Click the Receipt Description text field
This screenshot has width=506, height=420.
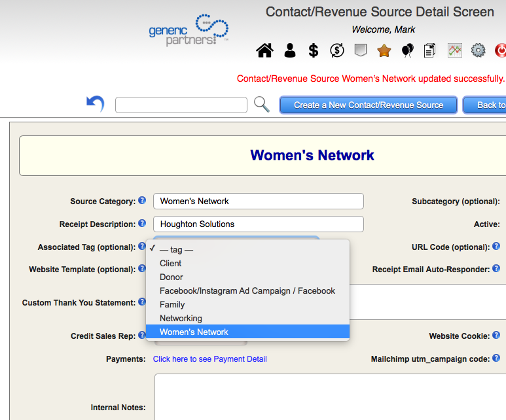[x=258, y=224]
